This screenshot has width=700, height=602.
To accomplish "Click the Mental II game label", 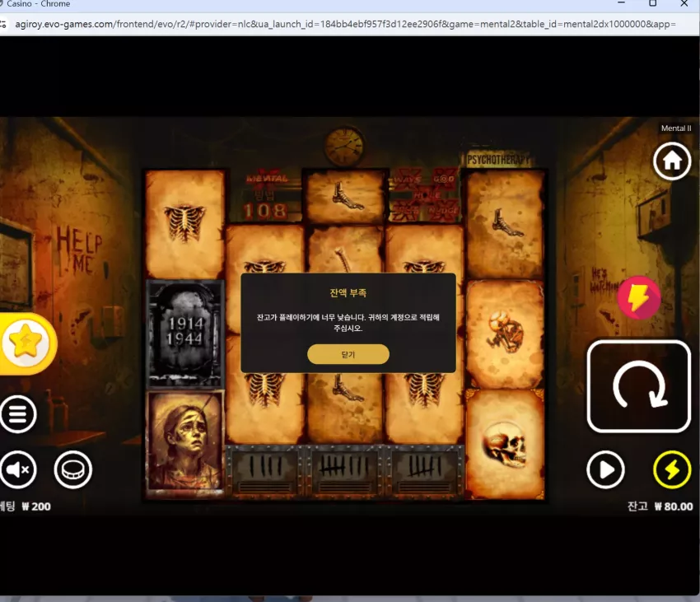I will [676, 128].
